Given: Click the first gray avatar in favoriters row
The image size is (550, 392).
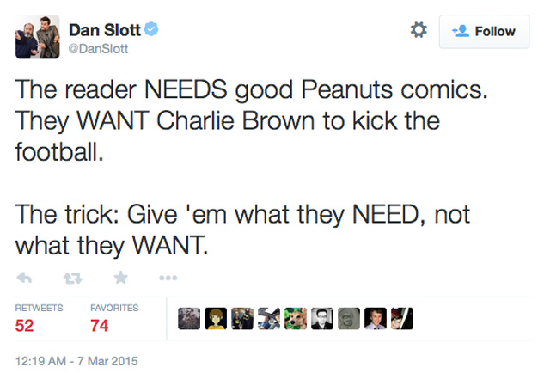Looking at the screenshot, I should 188,319.
